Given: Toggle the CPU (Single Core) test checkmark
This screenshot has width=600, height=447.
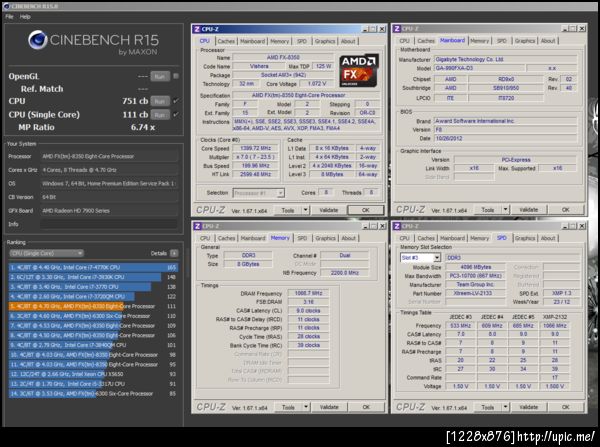Looking at the screenshot, I should point(176,114).
